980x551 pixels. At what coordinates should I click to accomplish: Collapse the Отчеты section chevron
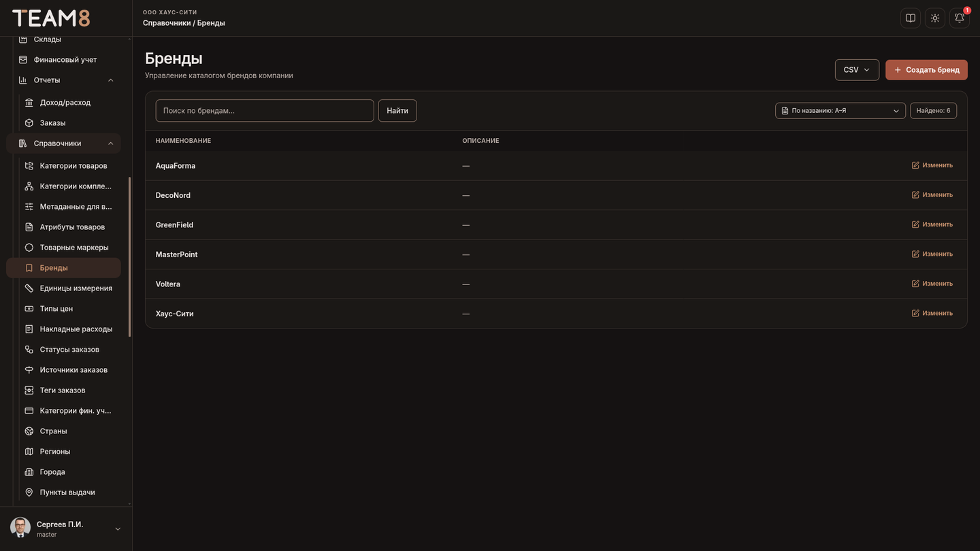click(x=111, y=80)
